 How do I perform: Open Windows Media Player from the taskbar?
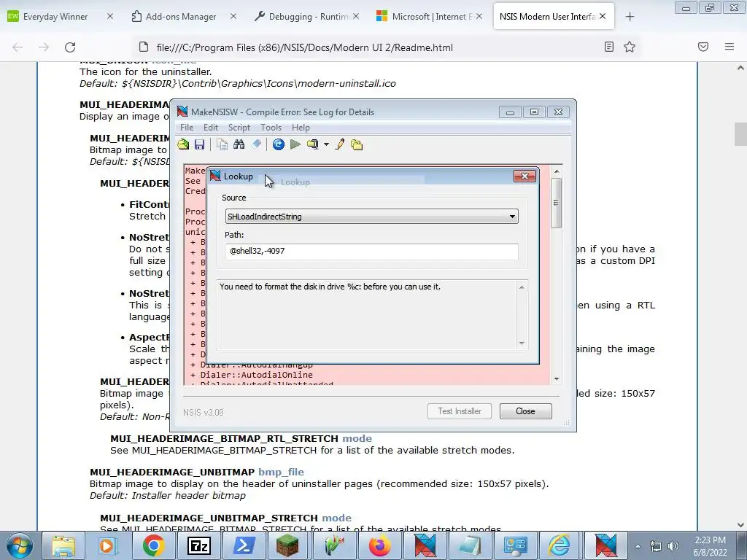(108, 545)
